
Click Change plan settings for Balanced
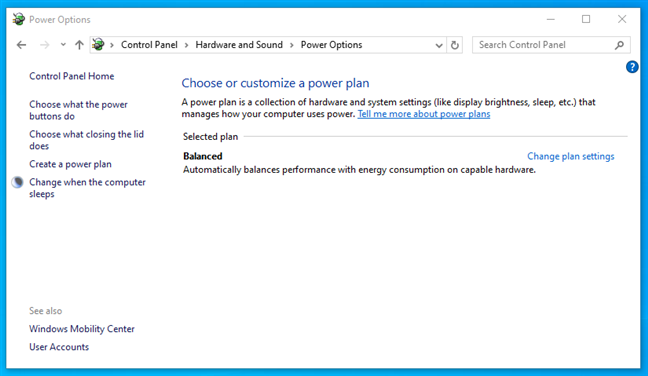click(570, 156)
